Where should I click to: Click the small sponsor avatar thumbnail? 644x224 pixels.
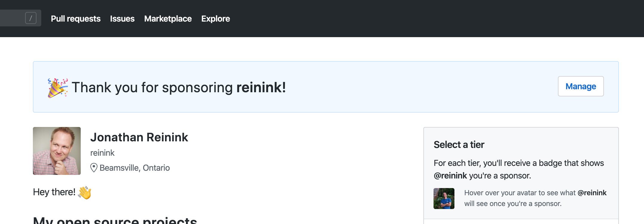point(444,199)
